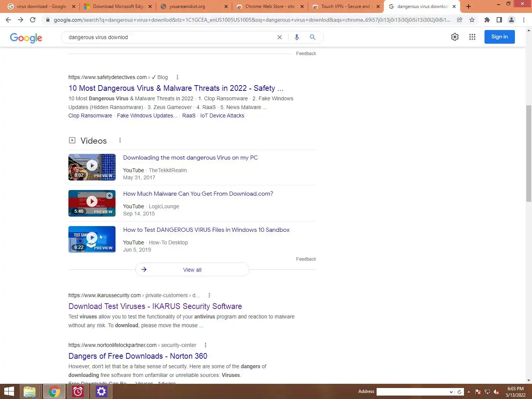This screenshot has width=532, height=399.
Task: Open the Extensions puzzle icon
Action: click(487, 20)
